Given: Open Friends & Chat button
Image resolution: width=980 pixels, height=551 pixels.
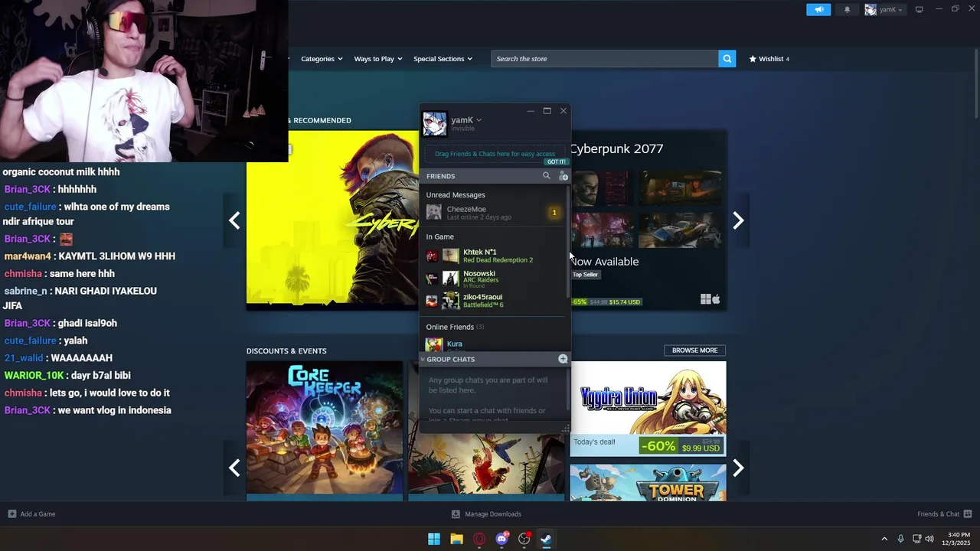Looking at the screenshot, I should 944,514.
